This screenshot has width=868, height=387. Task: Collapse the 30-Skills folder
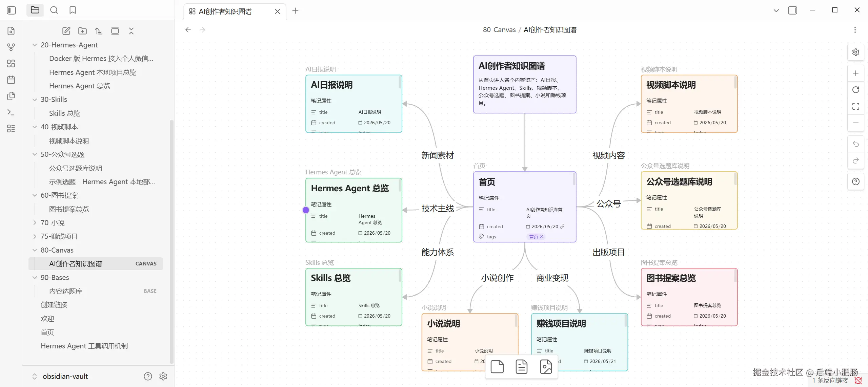[x=35, y=100]
